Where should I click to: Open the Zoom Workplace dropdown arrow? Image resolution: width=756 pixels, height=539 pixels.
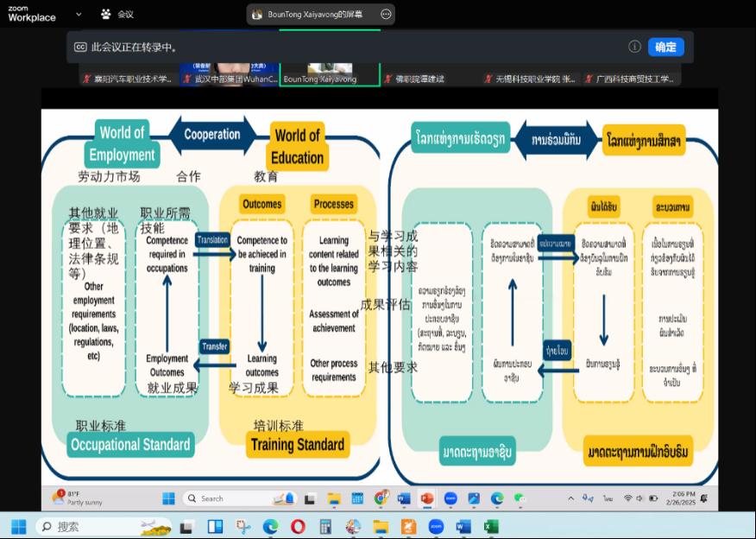(x=79, y=14)
